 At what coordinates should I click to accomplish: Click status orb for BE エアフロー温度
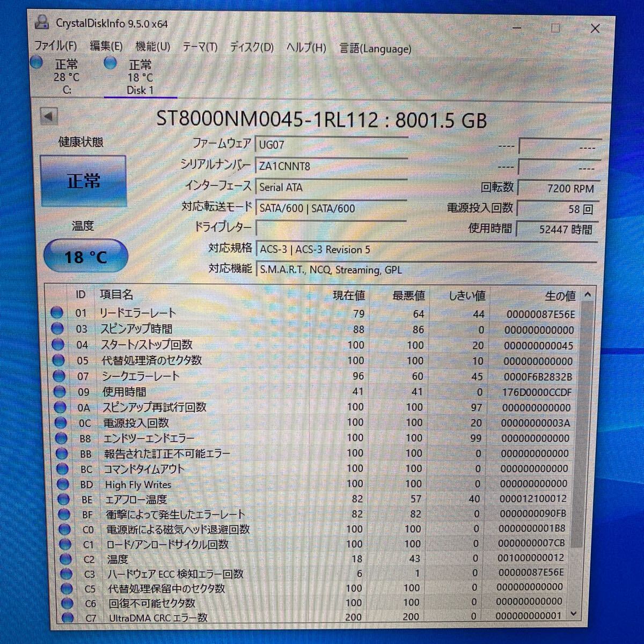(x=63, y=500)
